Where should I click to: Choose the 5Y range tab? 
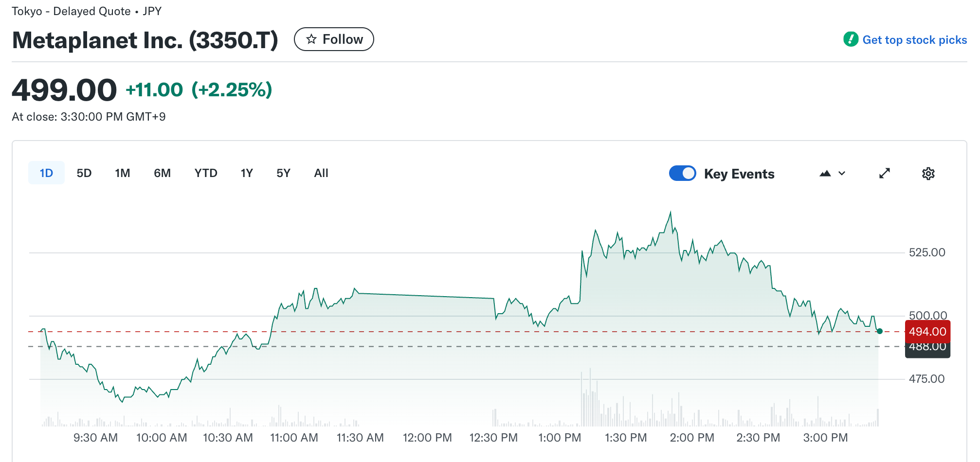[283, 173]
